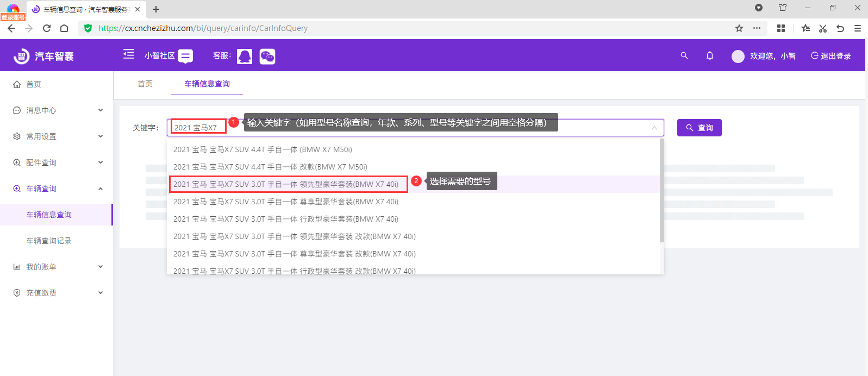Viewport: 868px width, 376px height.
Task: Click 退出登录 to log out
Action: coord(831,56)
